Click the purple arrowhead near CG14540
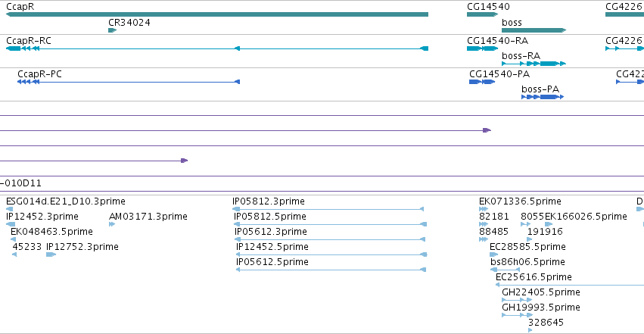 point(487,130)
